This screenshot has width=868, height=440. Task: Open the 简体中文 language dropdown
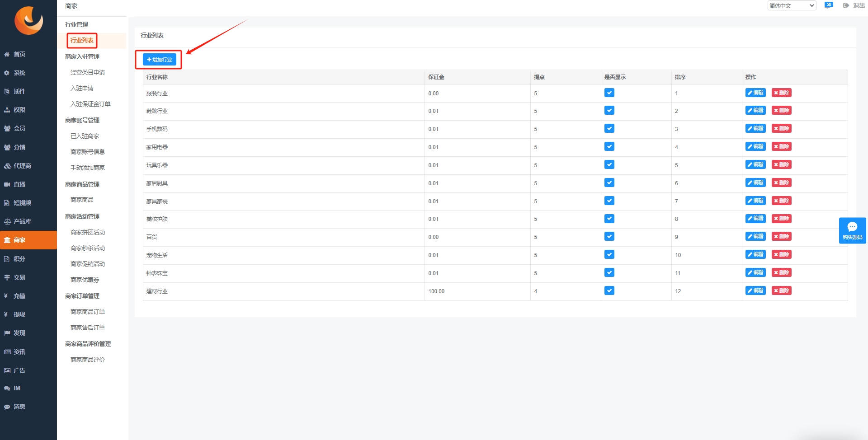coord(792,5)
